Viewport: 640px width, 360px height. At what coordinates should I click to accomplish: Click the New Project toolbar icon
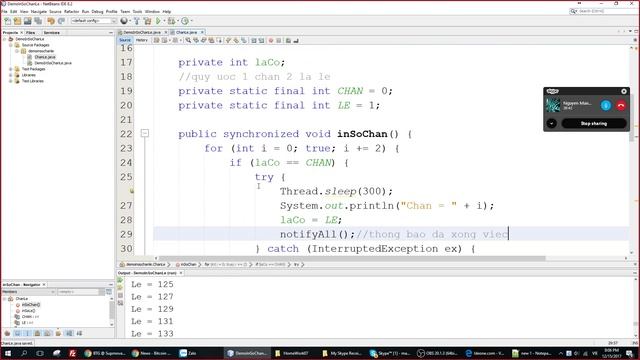[x=18, y=21]
